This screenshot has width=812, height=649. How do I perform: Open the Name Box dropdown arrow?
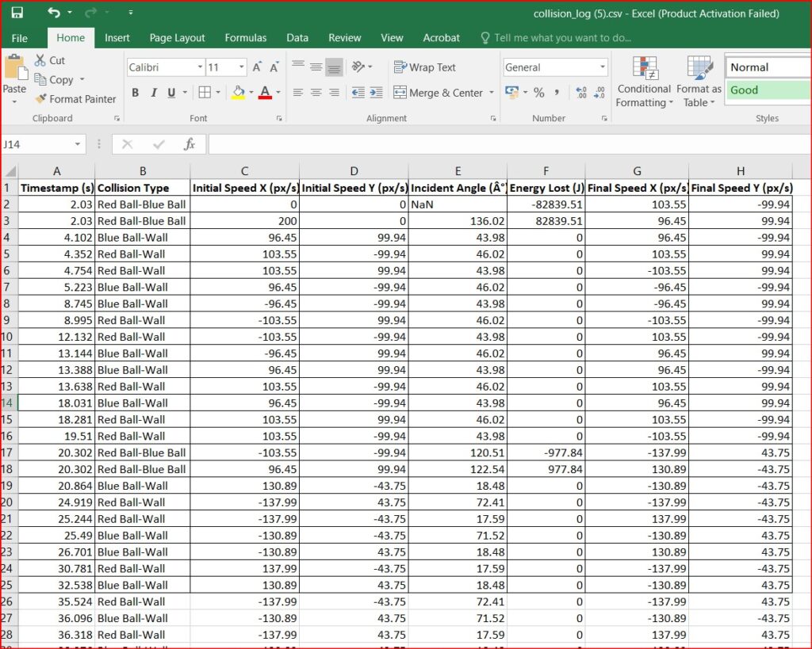click(x=78, y=144)
